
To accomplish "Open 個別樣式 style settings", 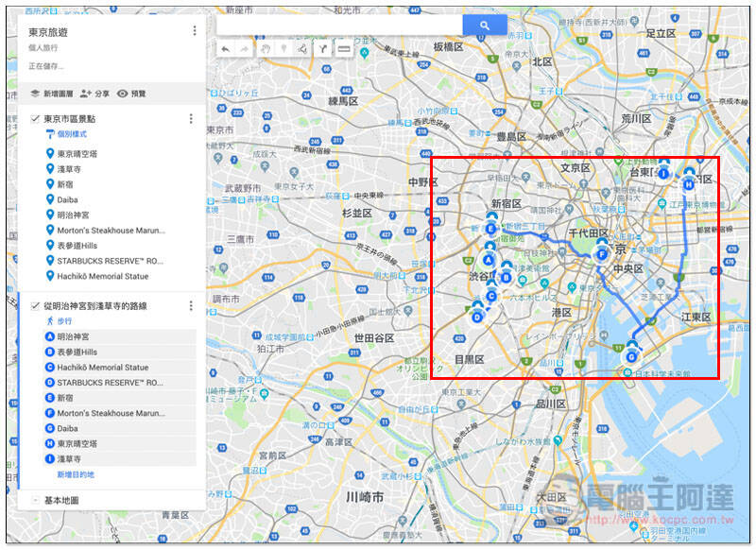I will (x=72, y=134).
